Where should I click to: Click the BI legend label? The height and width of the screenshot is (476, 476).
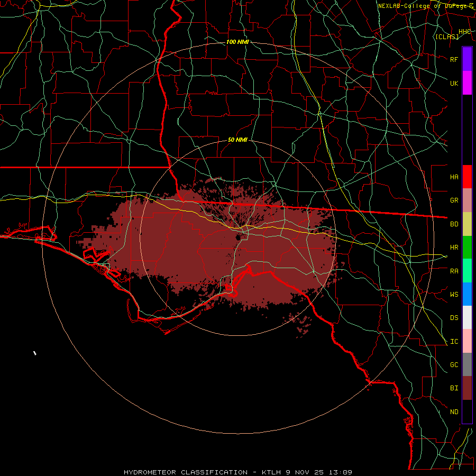[454, 388]
